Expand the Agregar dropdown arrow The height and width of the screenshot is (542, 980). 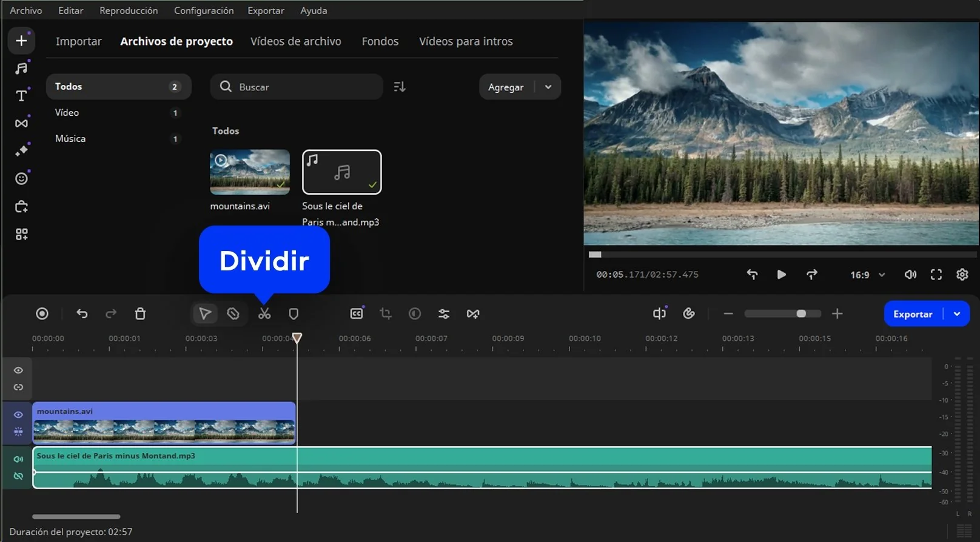(548, 87)
